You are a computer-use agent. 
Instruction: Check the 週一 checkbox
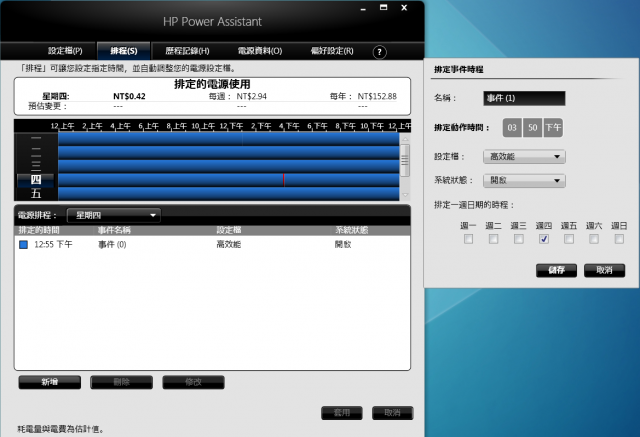pos(469,239)
